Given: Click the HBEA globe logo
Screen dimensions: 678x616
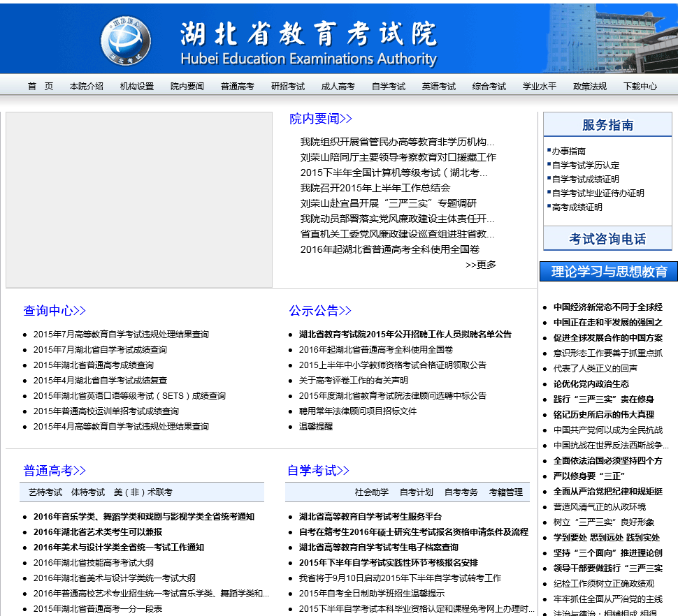Looking at the screenshot, I should [x=125, y=41].
